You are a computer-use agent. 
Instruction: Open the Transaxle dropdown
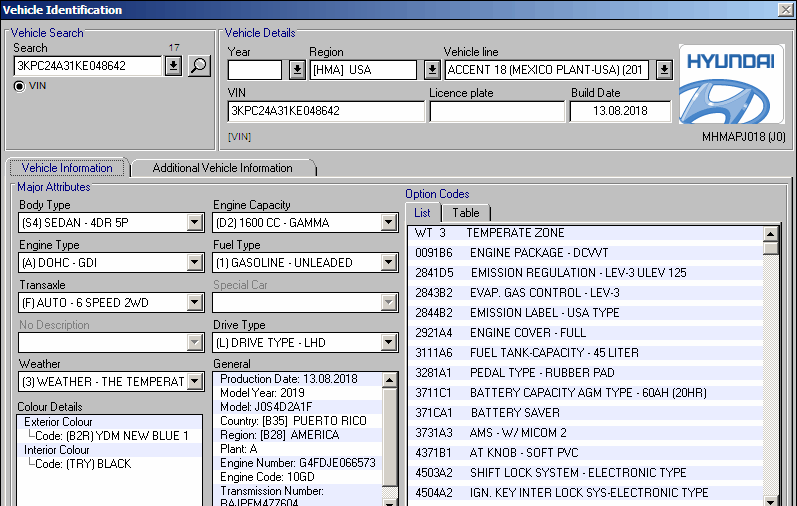tap(195, 302)
